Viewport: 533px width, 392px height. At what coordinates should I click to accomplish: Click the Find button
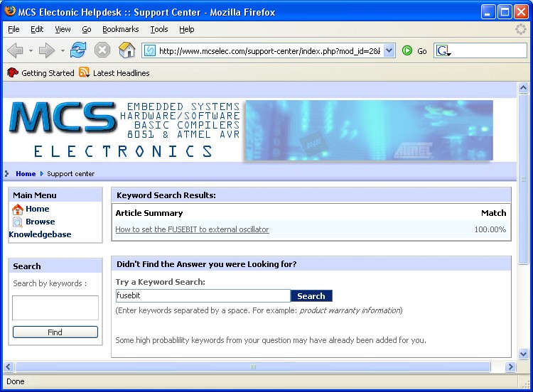(x=55, y=332)
